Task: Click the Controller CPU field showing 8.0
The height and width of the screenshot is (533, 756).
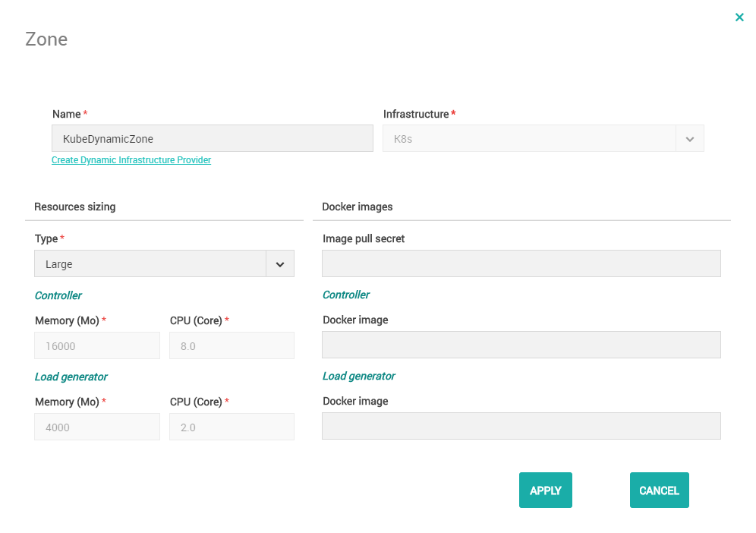Action: pyautogui.click(x=232, y=345)
